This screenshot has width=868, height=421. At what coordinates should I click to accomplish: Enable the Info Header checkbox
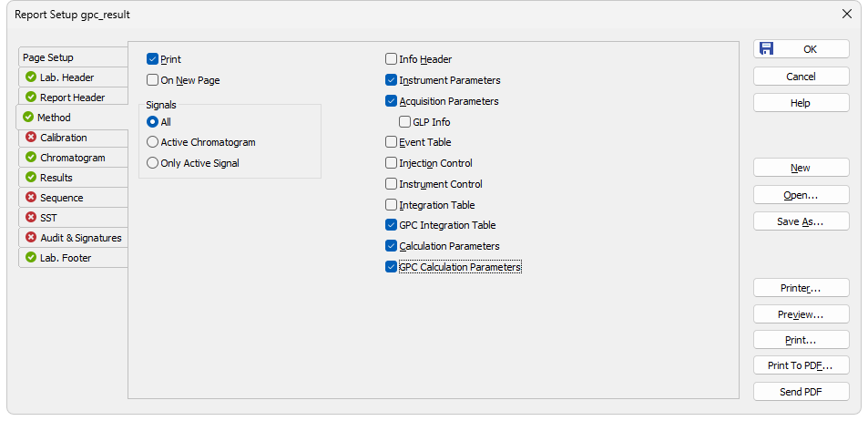[x=391, y=59]
